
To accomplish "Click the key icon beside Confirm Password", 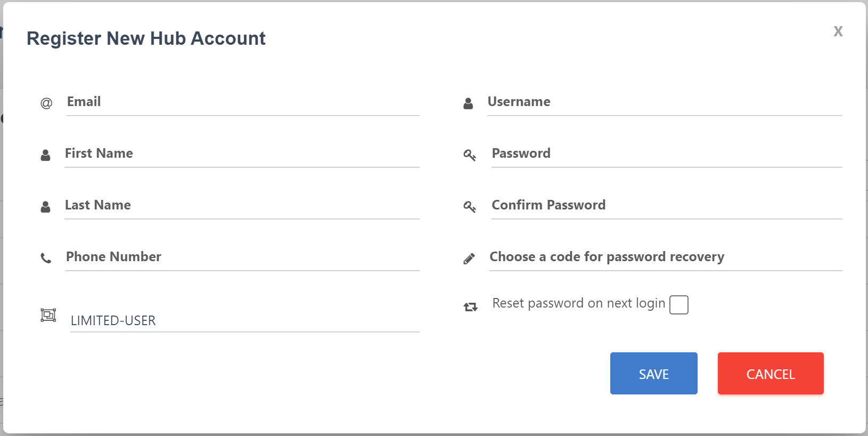I will pyautogui.click(x=469, y=207).
